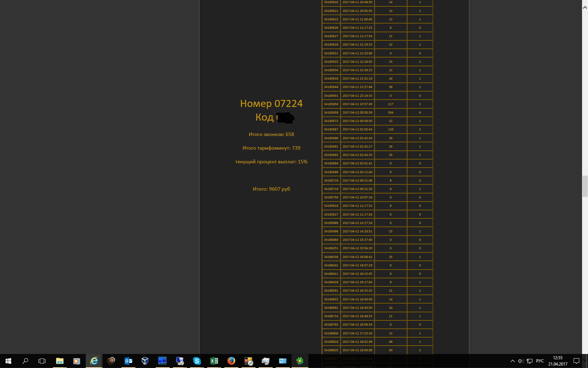The image size is (588, 368).
Task: Click the scroll-up arrow of the scrollbar
Action: tap(585, 8)
